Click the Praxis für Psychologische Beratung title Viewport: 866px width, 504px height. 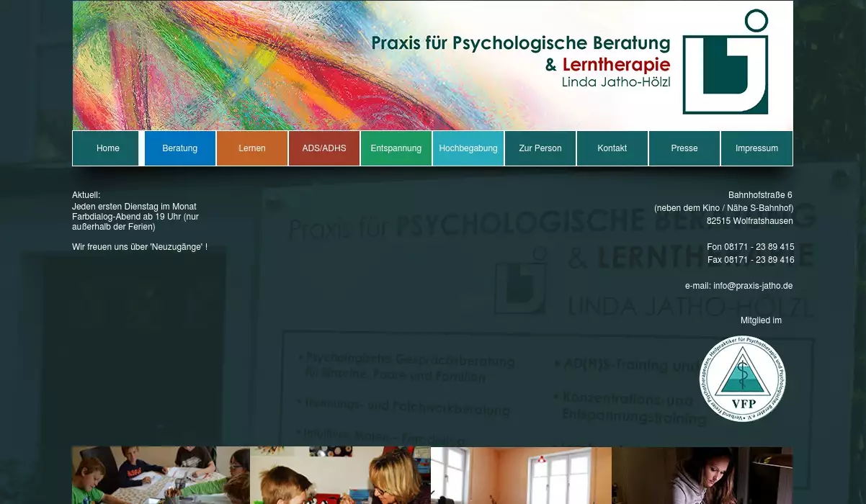[520, 43]
